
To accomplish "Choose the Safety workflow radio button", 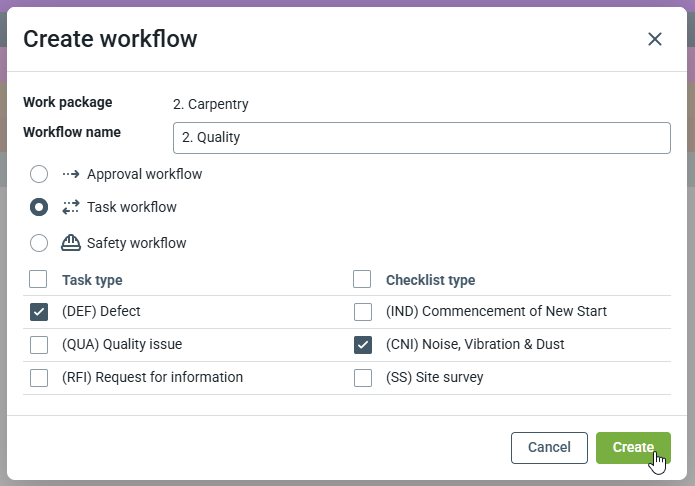I will [39, 243].
